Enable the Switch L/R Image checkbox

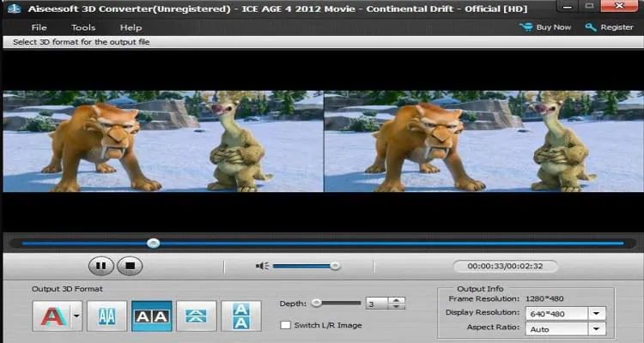click(x=285, y=325)
